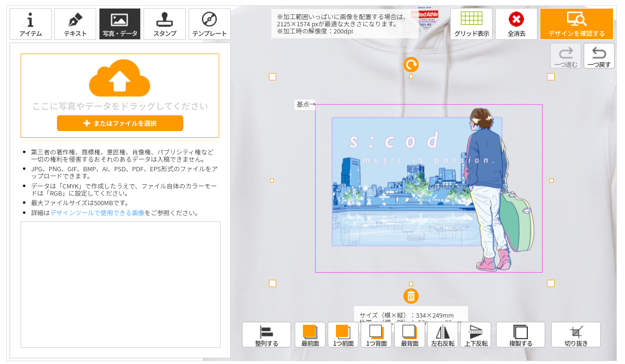Send to back with 最背面
Viewport: 625px width, 364px height.
[x=410, y=335]
